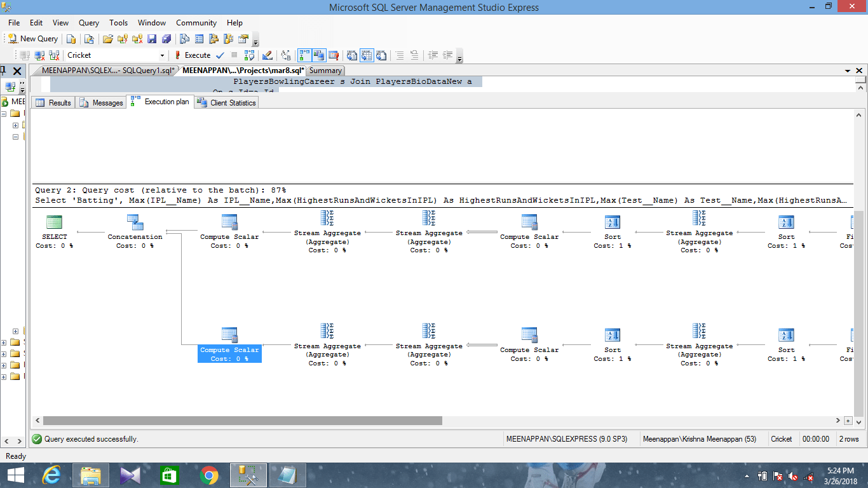Switch to the Messages tab
Viewport: 868px width, 488px height.
101,102
